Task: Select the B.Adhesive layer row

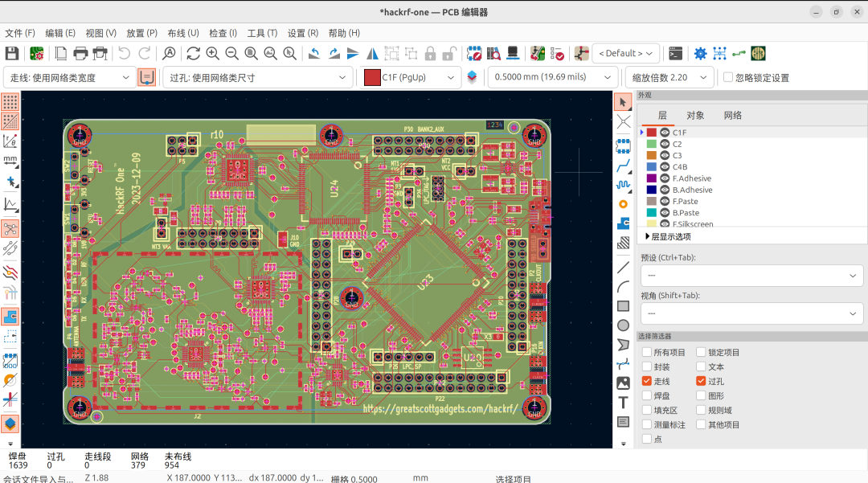Action: (751, 190)
